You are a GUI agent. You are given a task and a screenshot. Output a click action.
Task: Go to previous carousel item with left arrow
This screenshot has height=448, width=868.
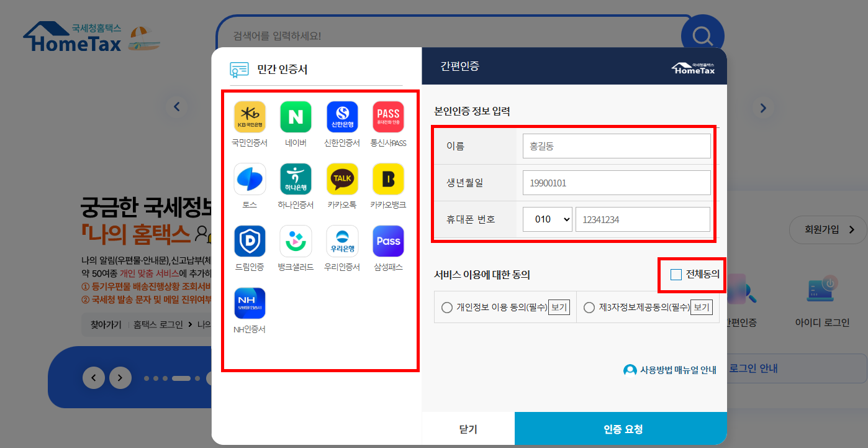[x=176, y=107]
